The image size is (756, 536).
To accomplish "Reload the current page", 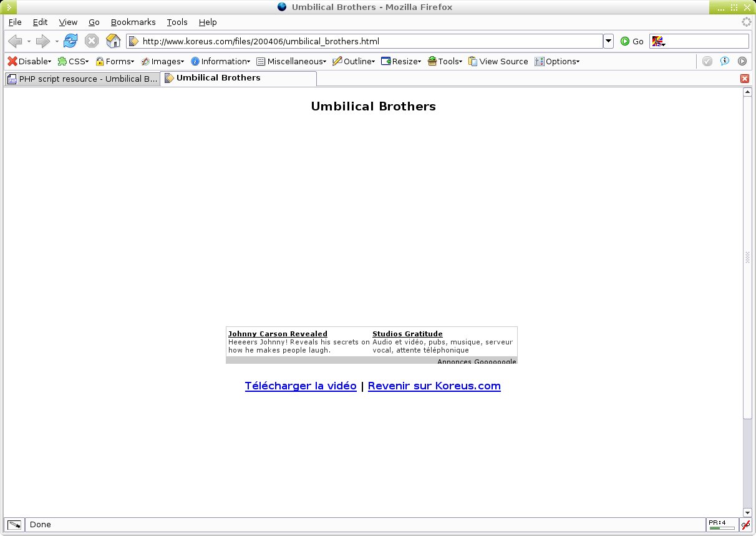I will [x=70, y=41].
